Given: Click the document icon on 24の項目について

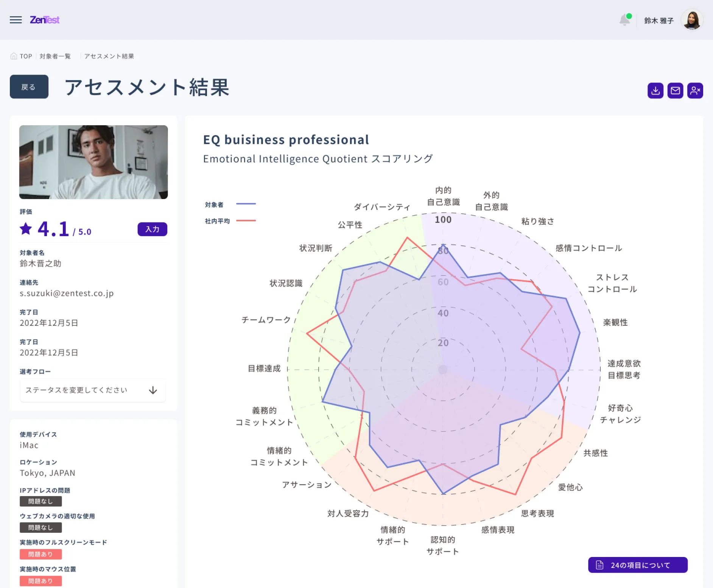Looking at the screenshot, I should pyautogui.click(x=599, y=565).
